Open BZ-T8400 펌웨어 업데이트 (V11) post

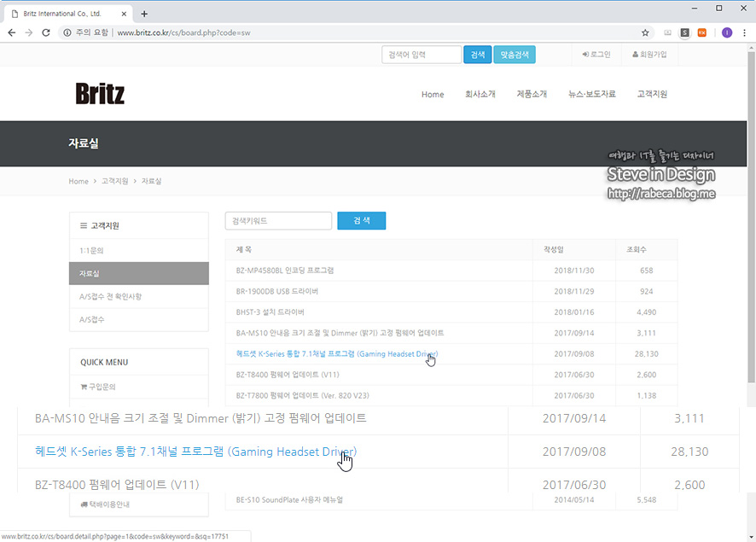(x=288, y=375)
